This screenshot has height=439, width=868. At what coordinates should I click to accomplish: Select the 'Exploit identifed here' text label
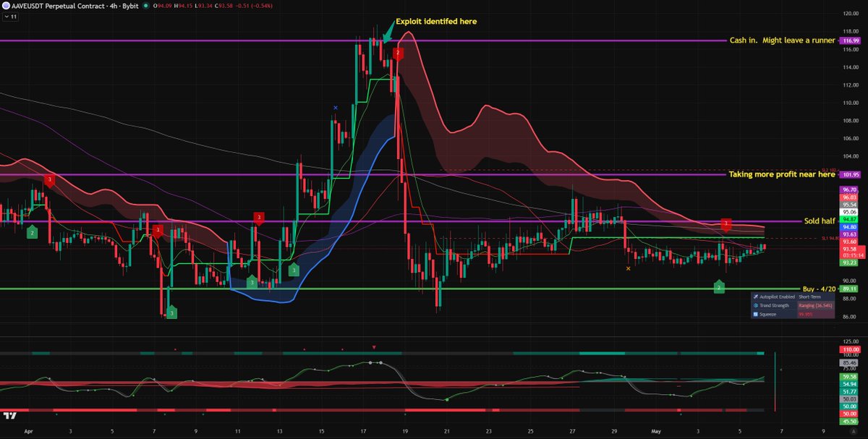[x=436, y=22]
